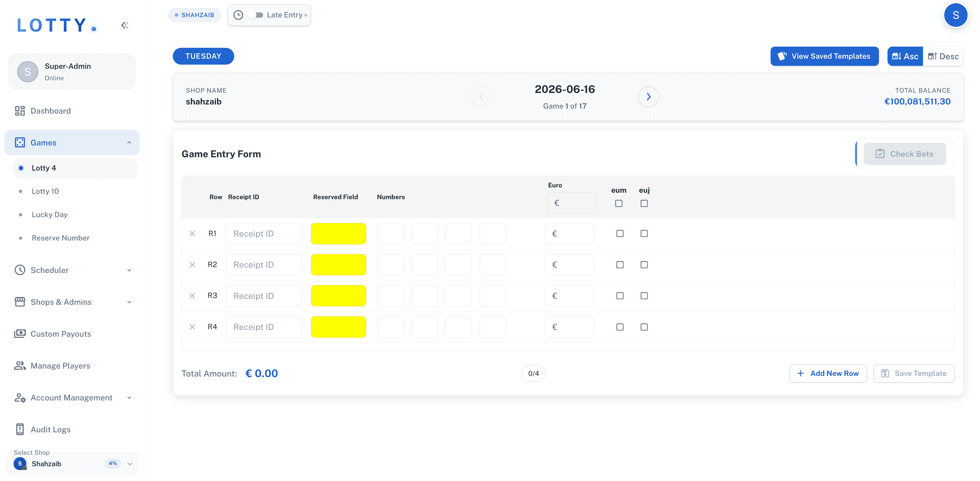Remove row R2 with the X icon

point(193,265)
